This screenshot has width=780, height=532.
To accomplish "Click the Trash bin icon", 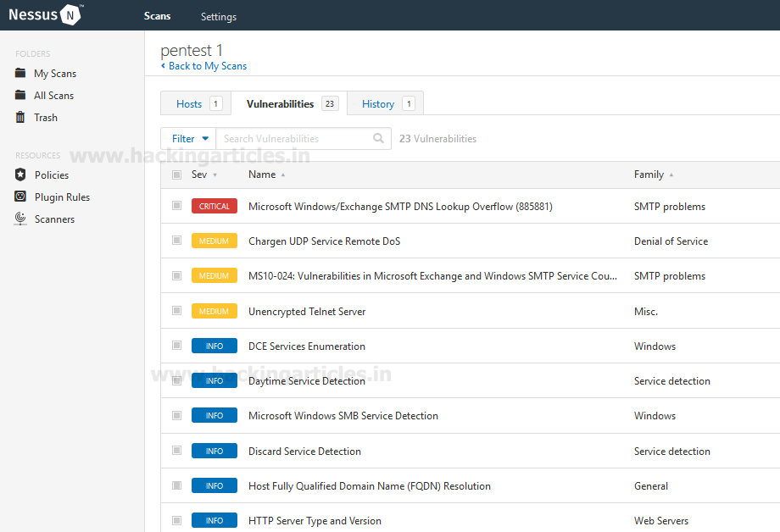I will [x=20, y=118].
